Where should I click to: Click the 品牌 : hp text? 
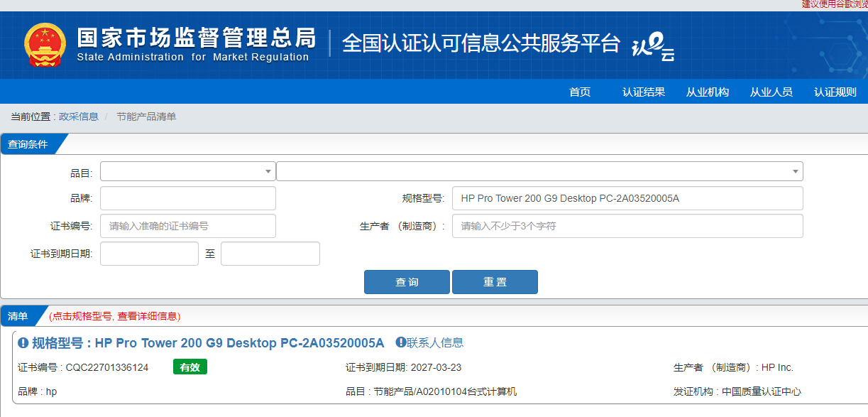point(38,391)
